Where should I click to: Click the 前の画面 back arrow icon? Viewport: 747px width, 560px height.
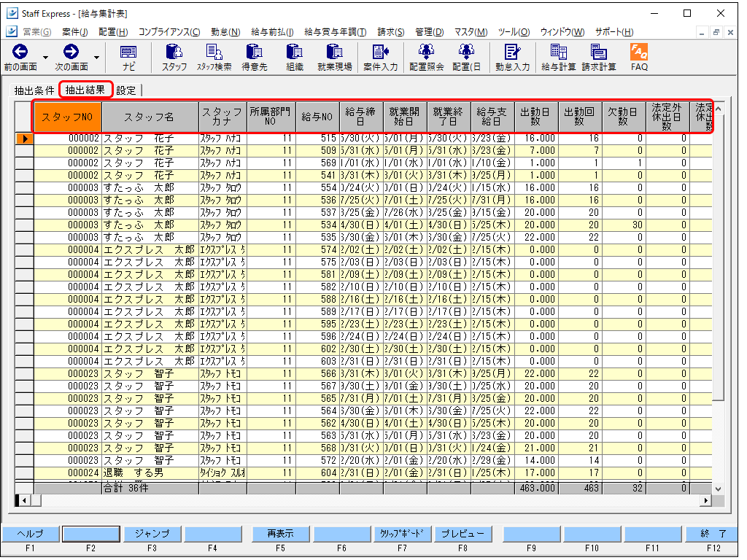point(20,52)
